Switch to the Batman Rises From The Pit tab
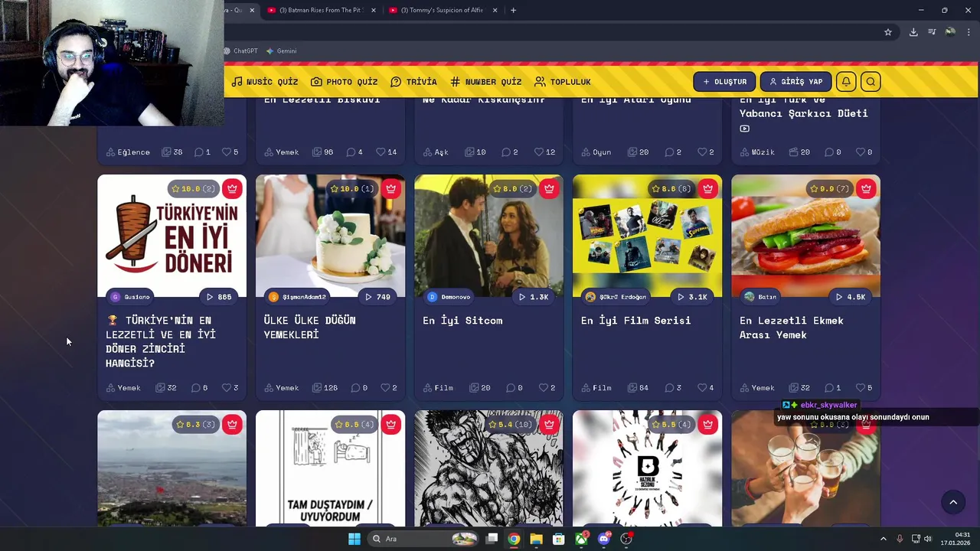The image size is (980, 551). point(320,10)
